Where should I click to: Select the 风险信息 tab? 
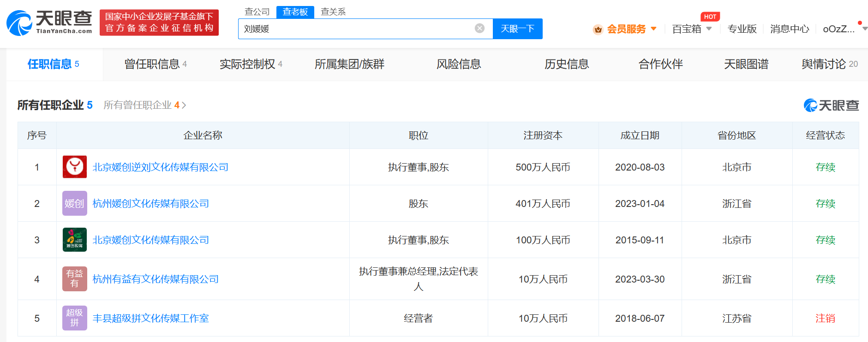[x=459, y=64]
